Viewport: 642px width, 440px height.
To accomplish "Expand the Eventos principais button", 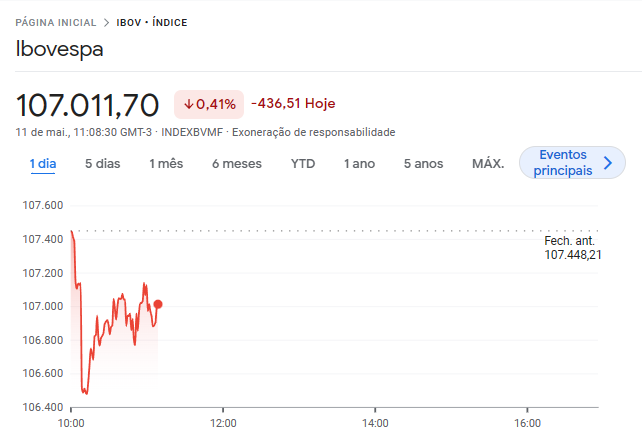I will click(x=563, y=162).
